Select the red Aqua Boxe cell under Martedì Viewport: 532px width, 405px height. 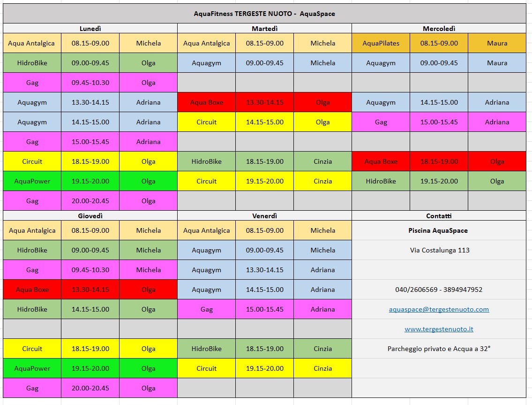[x=206, y=102]
